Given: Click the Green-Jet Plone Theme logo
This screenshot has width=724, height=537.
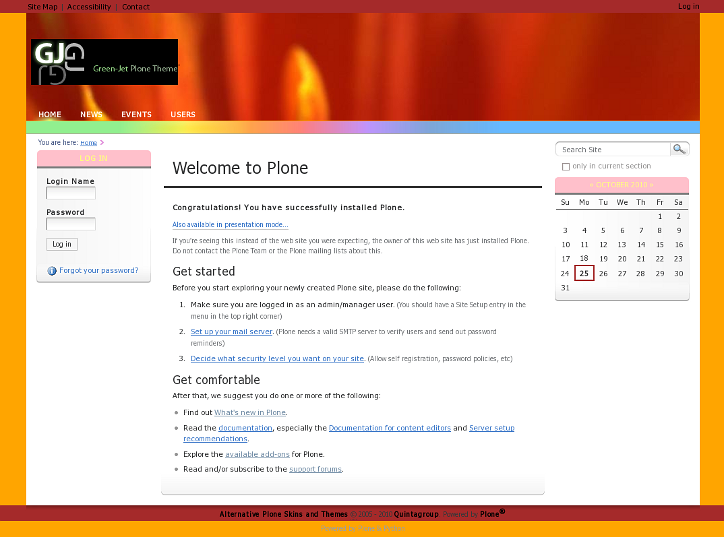Looking at the screenshot, I should coord(104,62).
